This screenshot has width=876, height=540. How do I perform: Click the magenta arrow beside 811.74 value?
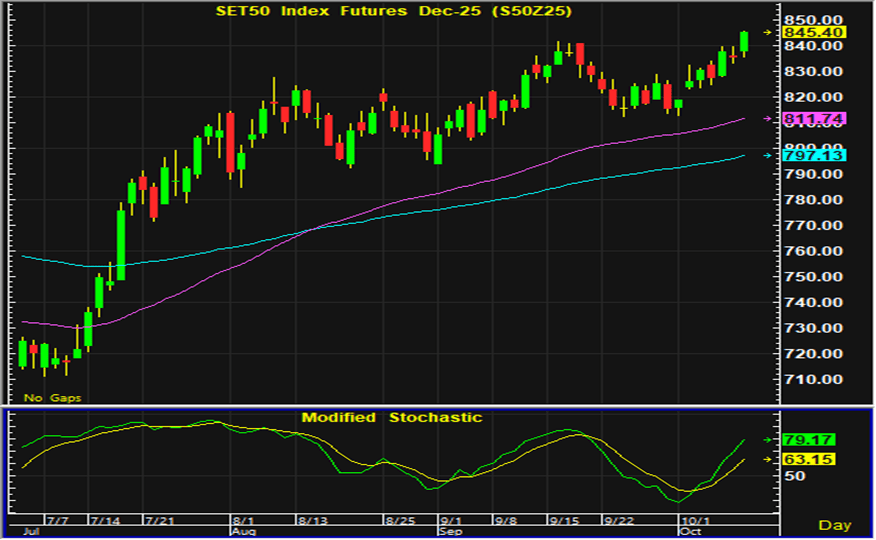click(x=769, y=119)
